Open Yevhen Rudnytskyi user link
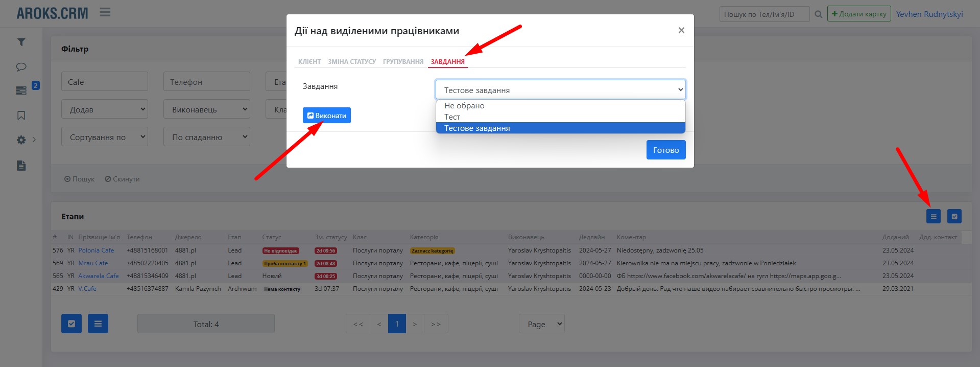This screenshot has width=980, height=367. [929, 14]
